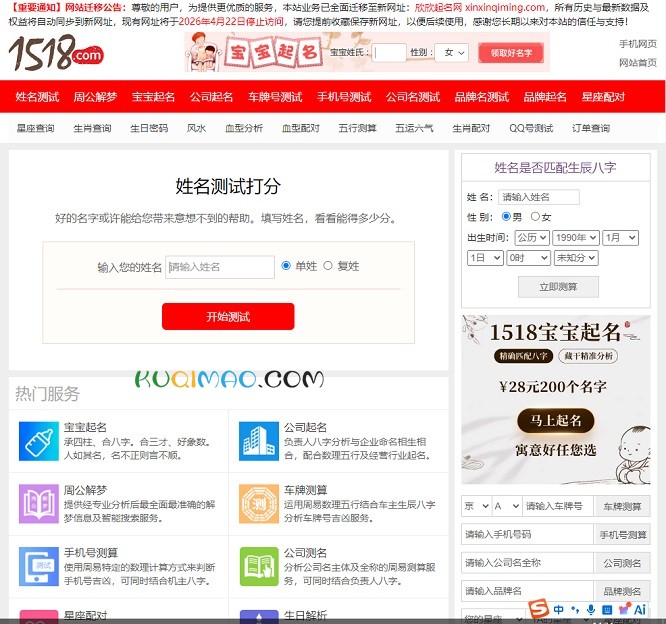
Task: Toggle the Sogou 中 Chinese/English mode icon
Action: [559, 610]
